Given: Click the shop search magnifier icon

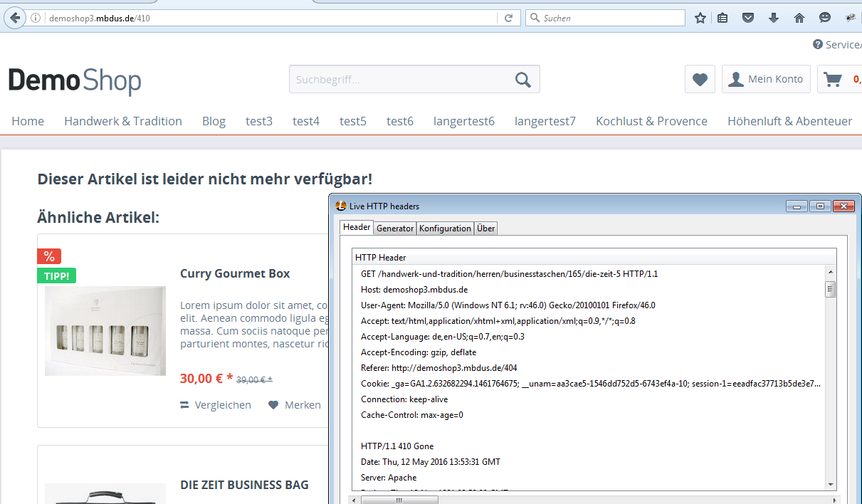Looking at the screenshot, I should pyautogui.click(x=523, y=79).
